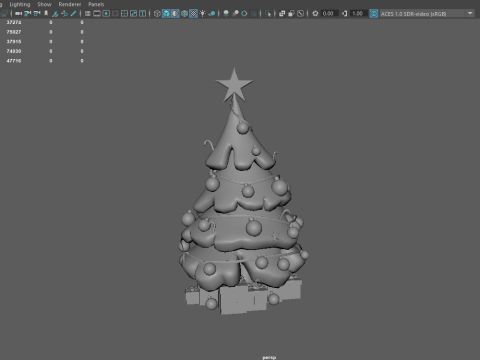Viewport: 480px width, 360px height.
Task: Toggle viewport Shadows icon
Action: click(x=212, y=14)
